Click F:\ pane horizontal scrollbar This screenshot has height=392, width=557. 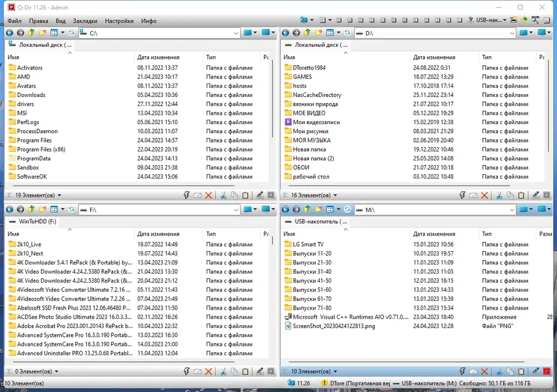pyautogui.click(x=123, y=362)
